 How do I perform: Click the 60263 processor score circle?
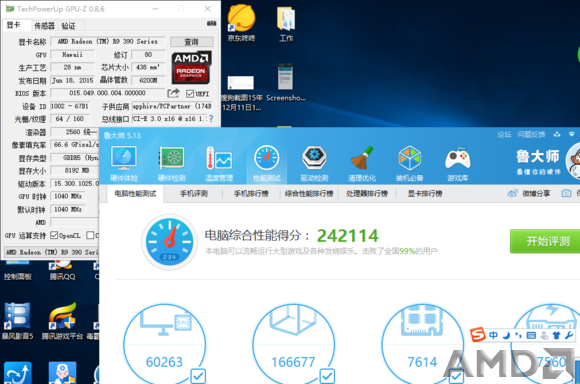coord(165,345)
